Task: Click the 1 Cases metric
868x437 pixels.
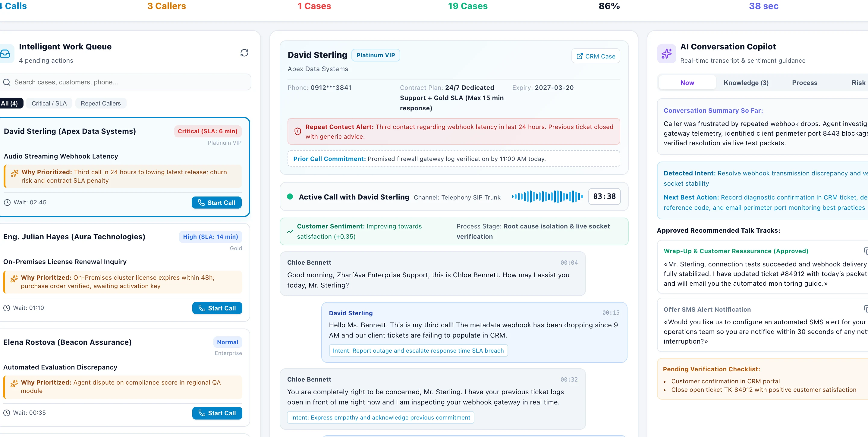Action: click(x=314, y=6)
